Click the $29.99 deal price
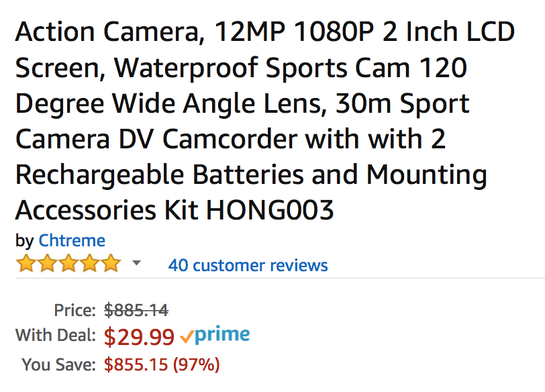 pyautogui.click(x=139, y=337)
